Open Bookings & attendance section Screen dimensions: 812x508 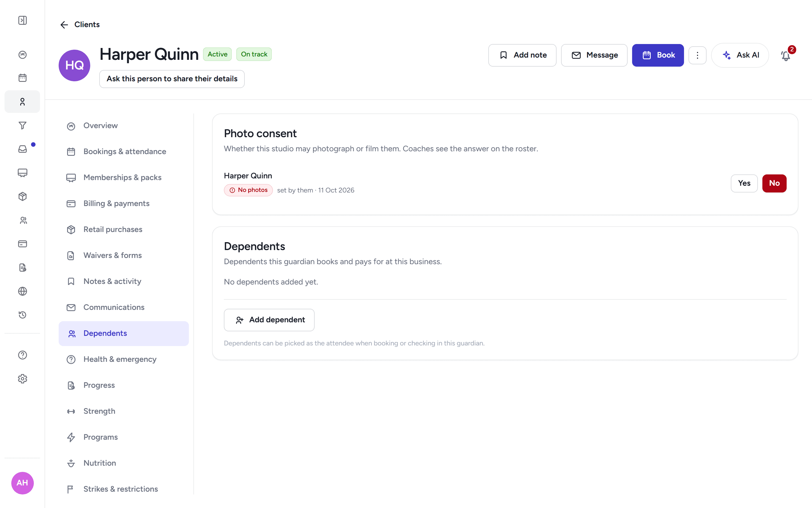[123, 152]
